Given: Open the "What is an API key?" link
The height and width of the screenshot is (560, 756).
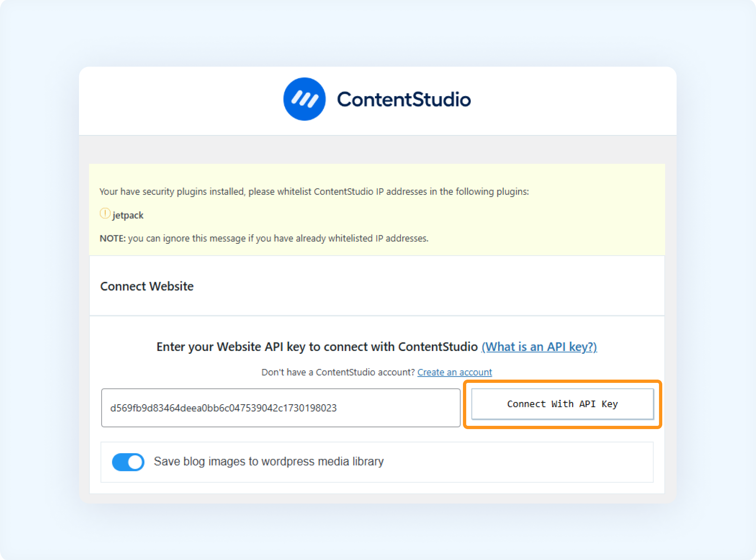Looking at the screenshot, I should (x=539, y=347).
